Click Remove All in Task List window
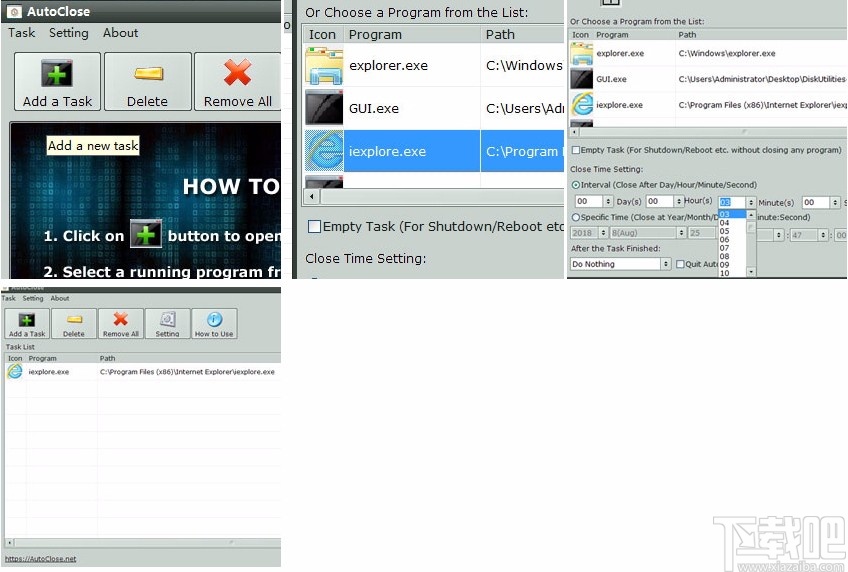848x572 pixels. coord(121,324)
